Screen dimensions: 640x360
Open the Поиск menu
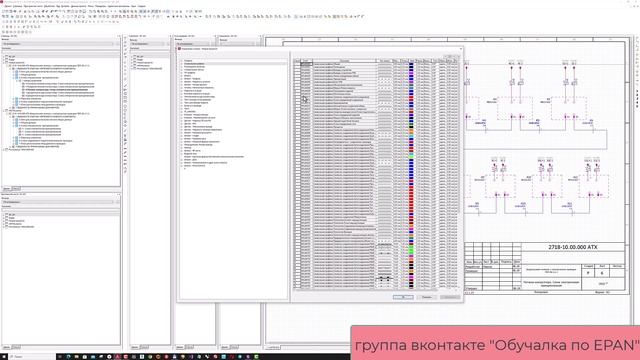[x=90, y=7]
